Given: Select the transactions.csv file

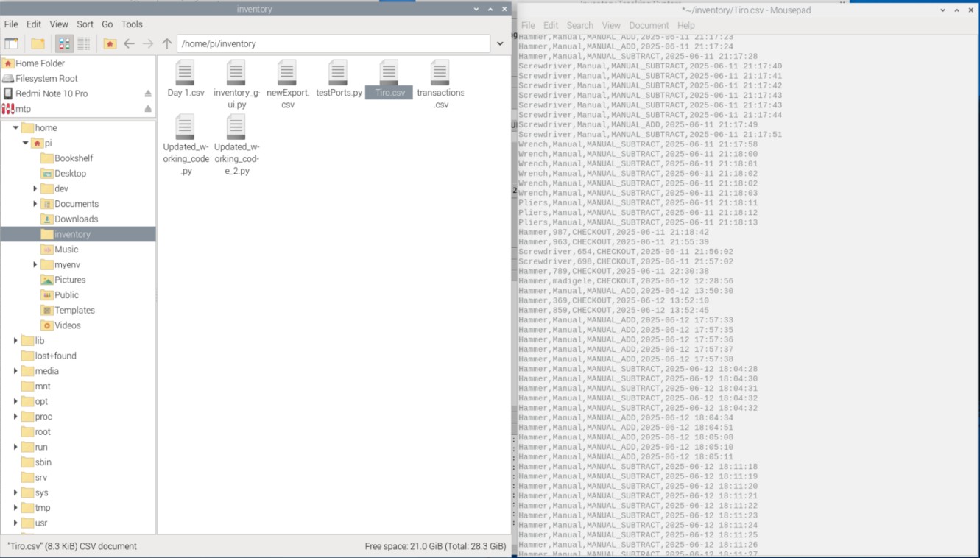Looking at the screenshot, I should click(x=440, y=84).
